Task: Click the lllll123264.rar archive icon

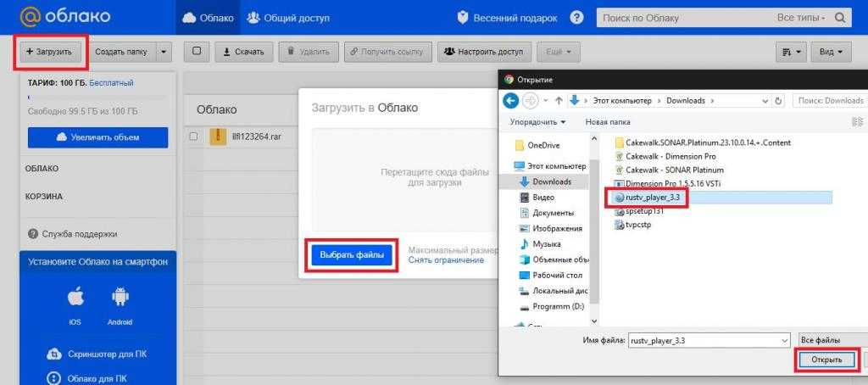Action: (x=218, y=137)
